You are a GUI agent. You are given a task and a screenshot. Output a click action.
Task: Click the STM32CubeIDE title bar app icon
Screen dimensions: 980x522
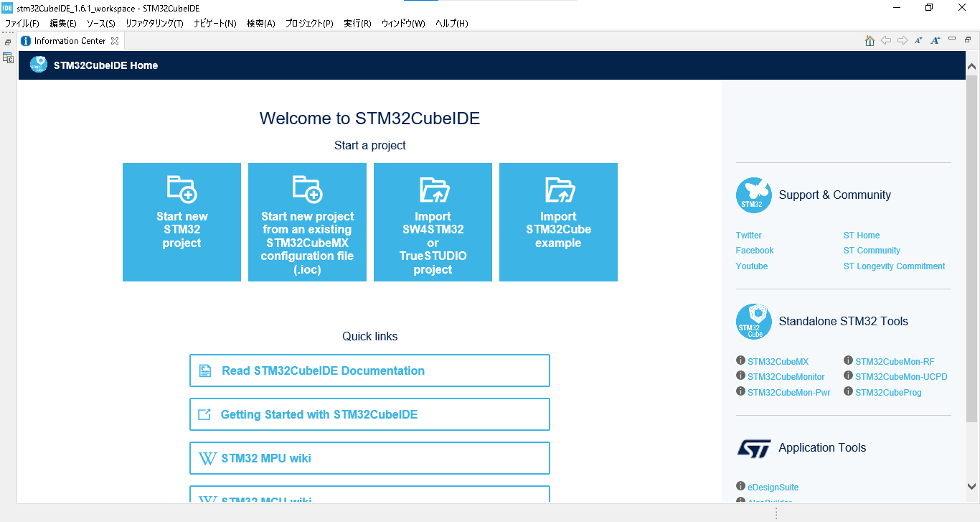pos(7,7)
